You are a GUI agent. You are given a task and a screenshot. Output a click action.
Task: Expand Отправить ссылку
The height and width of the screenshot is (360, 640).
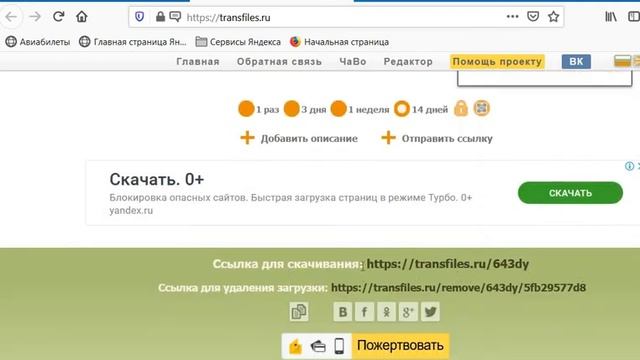coord(437,138)
